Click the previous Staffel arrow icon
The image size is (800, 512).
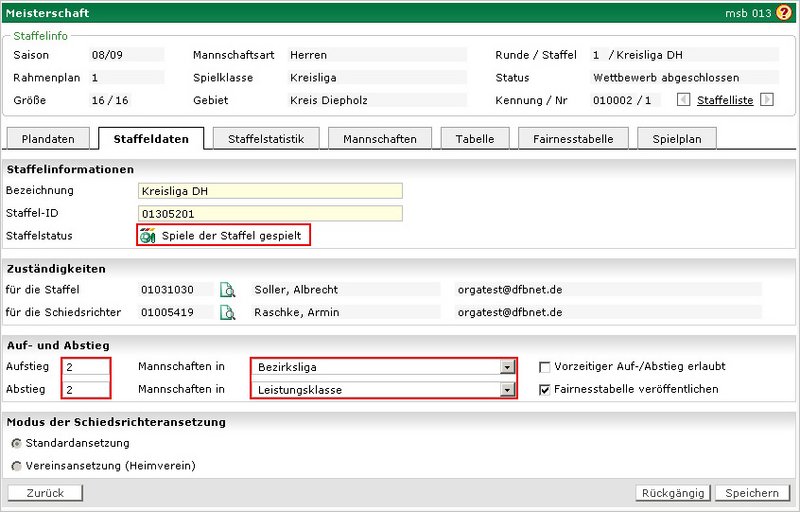[x=683, y=100]
